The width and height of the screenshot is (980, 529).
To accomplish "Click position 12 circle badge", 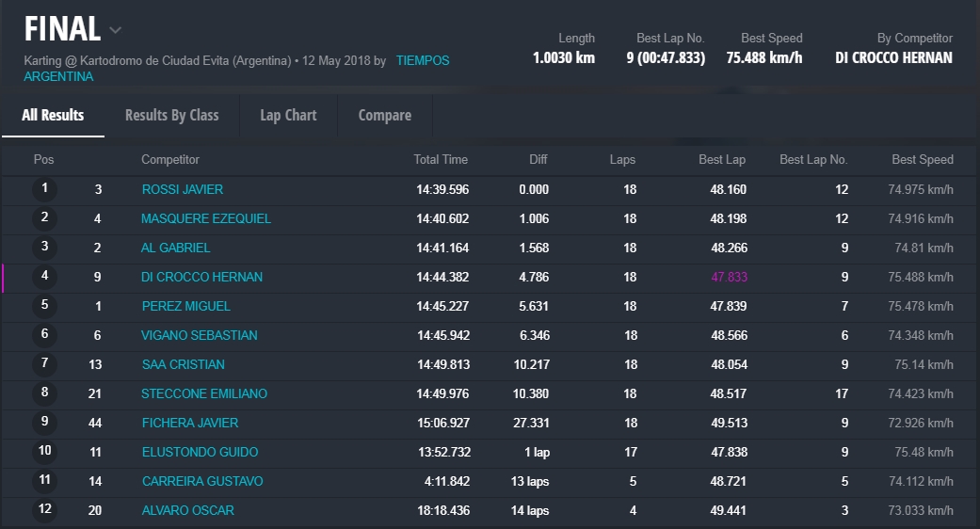I will (44, 510).
